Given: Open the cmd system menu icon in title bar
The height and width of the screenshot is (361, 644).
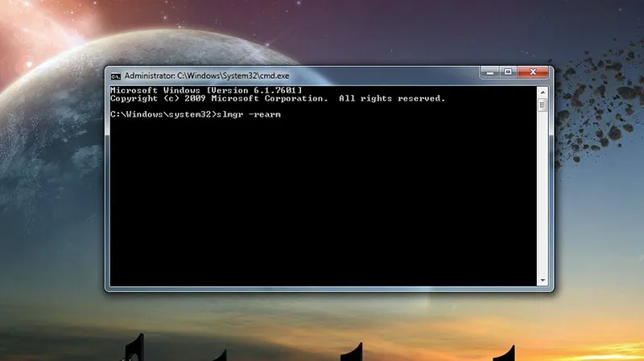Looking at the screenshot, I should (x=115, y=75).
